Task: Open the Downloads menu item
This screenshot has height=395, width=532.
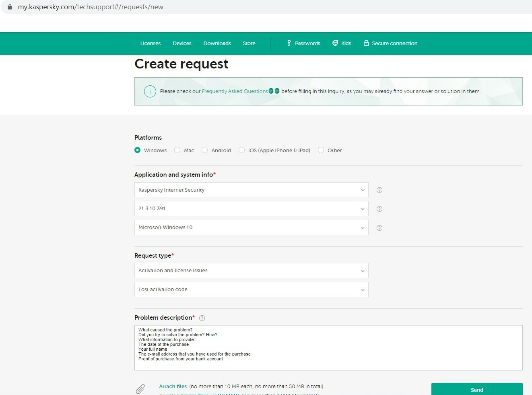Action: click(x=217, y=43)
